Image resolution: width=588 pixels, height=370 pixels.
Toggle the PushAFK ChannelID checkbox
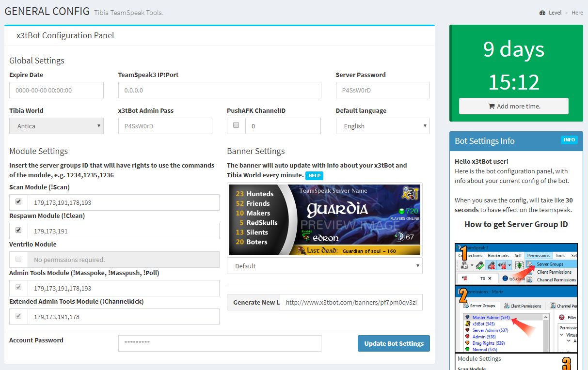click(x=236, y=125)
